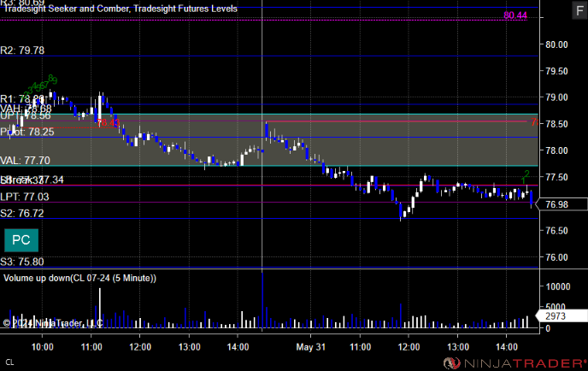Image resolution: width=588 pixels, height=371 pixels.
Task: Click the Volume up down panel title
Action: point(79,278)
